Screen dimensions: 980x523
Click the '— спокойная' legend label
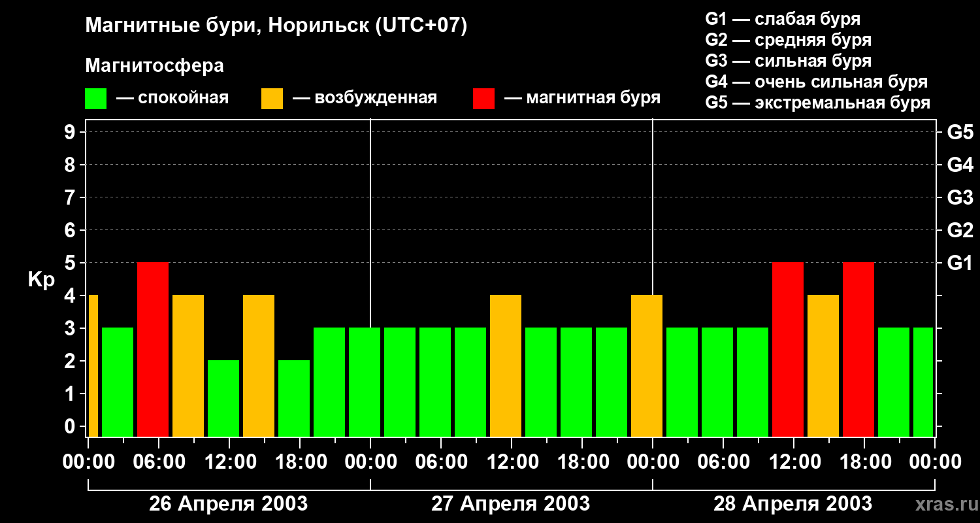[172, 99]
